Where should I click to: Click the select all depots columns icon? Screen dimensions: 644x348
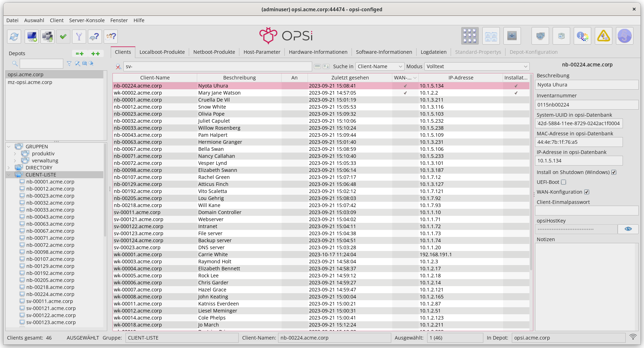click(85, 64)
